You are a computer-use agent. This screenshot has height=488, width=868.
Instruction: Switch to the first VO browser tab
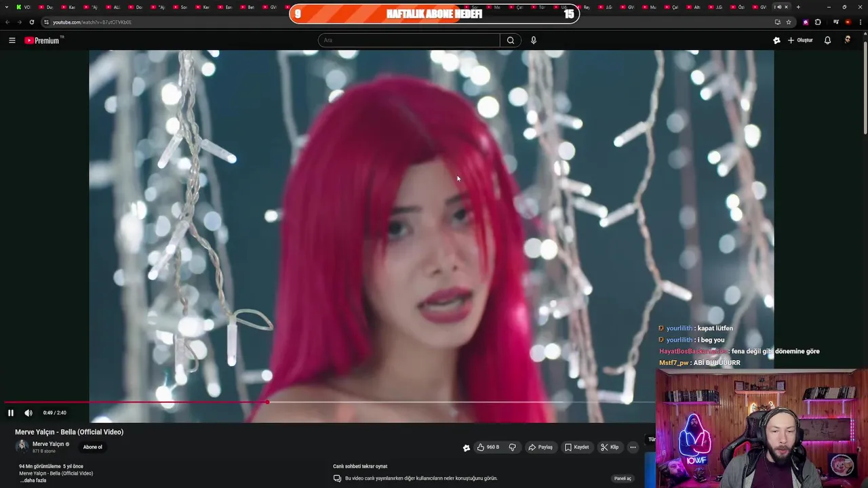pos(24,7)
